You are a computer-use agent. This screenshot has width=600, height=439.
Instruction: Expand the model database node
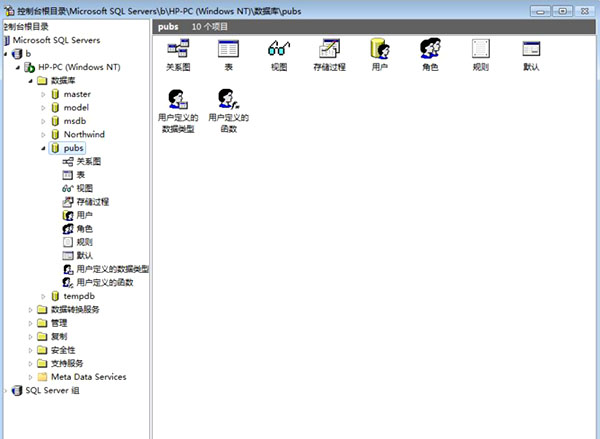(x=43, y=108)
